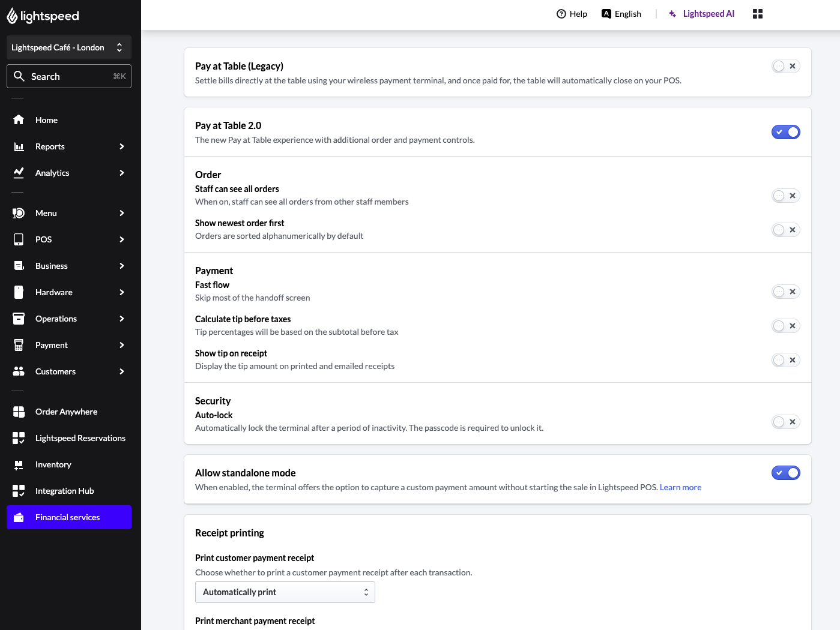Click the Financial services wallet icon
The image size is (840, 630).
pyautogui.click(x=19, y=517)
